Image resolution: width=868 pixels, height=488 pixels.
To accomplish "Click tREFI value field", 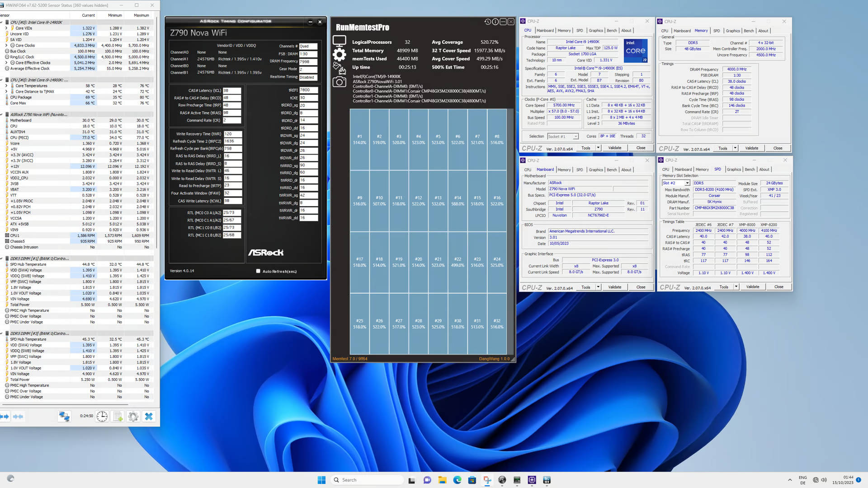I will (x=309, y=90).
